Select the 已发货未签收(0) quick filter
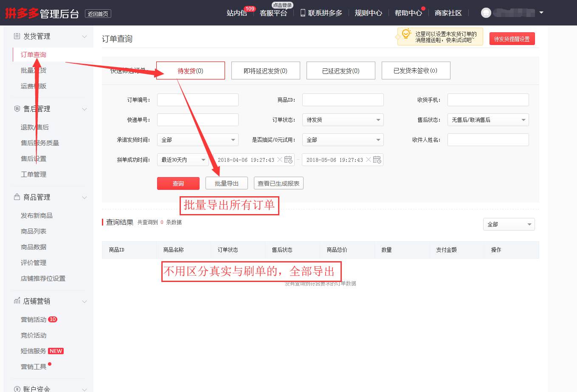577x392 pixels. coord(416,71)
